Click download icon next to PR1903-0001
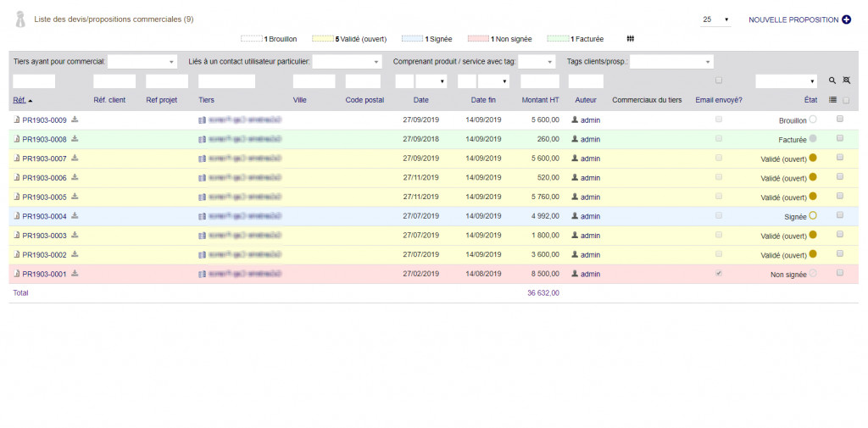 tap(75, 274)
